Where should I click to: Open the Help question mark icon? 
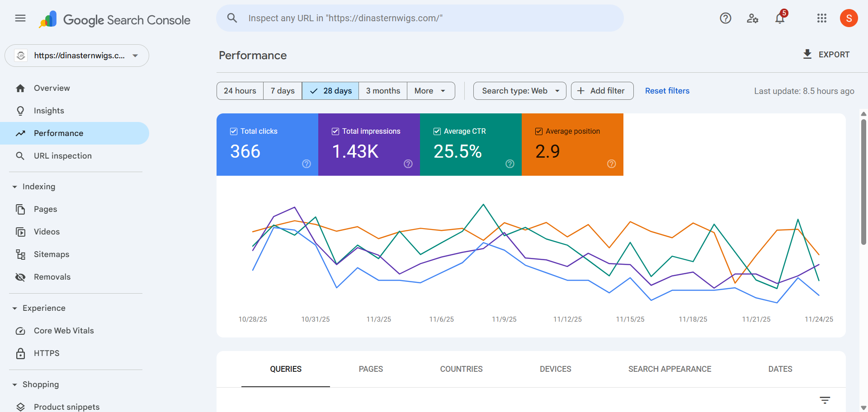pos(726,18)
